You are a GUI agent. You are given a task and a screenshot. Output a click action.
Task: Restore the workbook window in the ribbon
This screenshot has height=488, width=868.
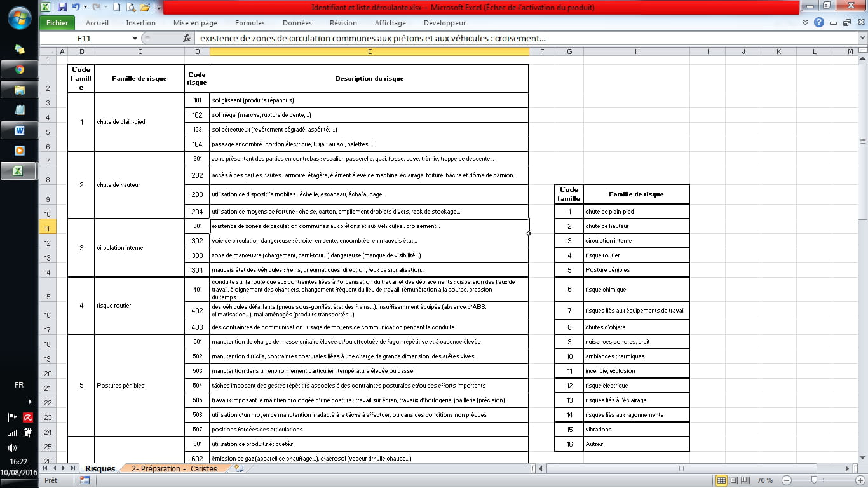click(847, 23)
